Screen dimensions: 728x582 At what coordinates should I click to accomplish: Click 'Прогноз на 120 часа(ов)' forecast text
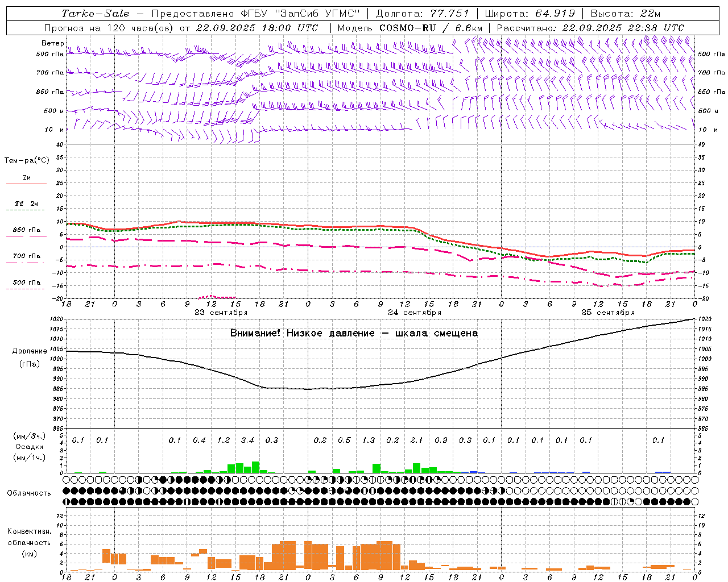click(x=108, y=28)
